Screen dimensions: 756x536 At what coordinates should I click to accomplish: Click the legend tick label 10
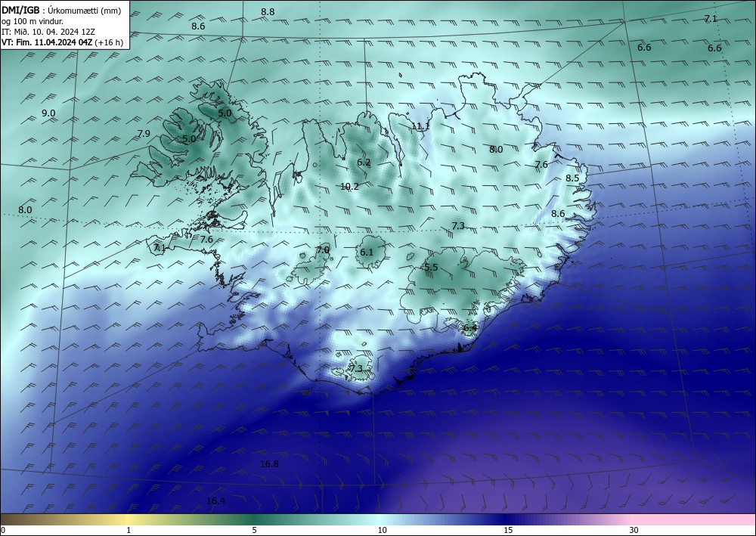click(x=383, y=531)
